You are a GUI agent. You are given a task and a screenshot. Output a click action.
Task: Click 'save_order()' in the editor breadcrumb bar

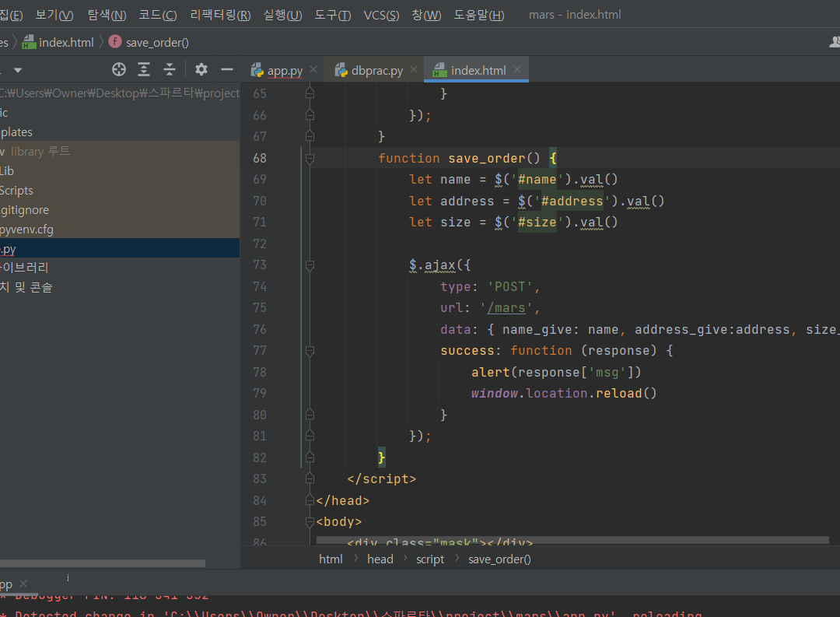click(499, 559)
